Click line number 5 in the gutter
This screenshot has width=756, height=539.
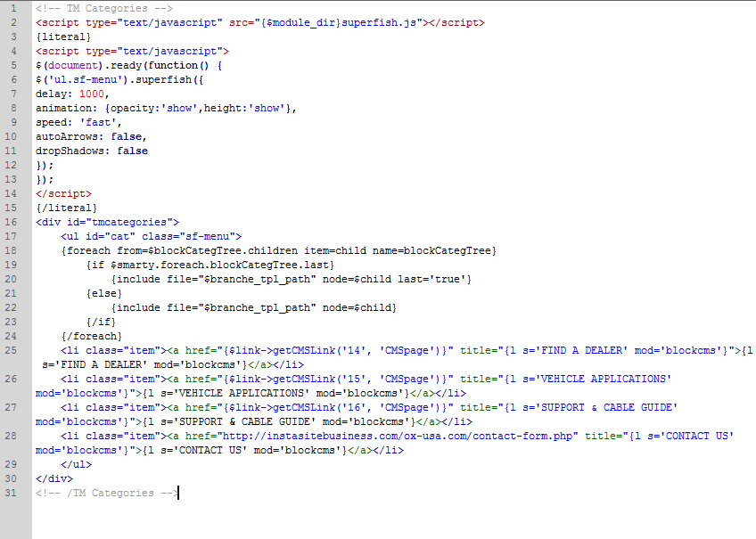pyautogui.click(x=13, y=65)
